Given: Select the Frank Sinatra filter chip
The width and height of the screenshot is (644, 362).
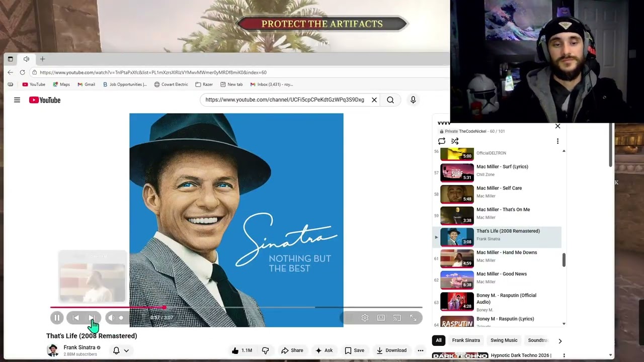Looking at the screenshot, I should point(466,340).
